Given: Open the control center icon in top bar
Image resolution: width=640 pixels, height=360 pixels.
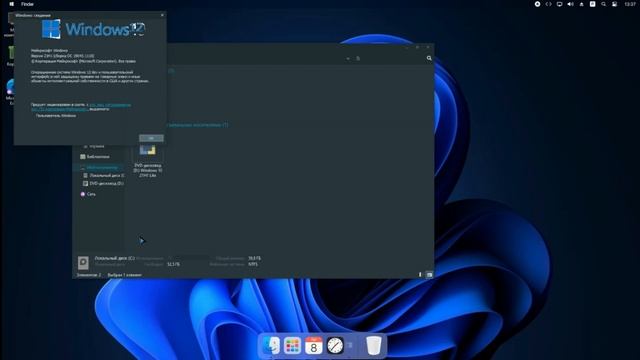Looking at the screenshot, I should pyautogui.click(x=614, y=4).
